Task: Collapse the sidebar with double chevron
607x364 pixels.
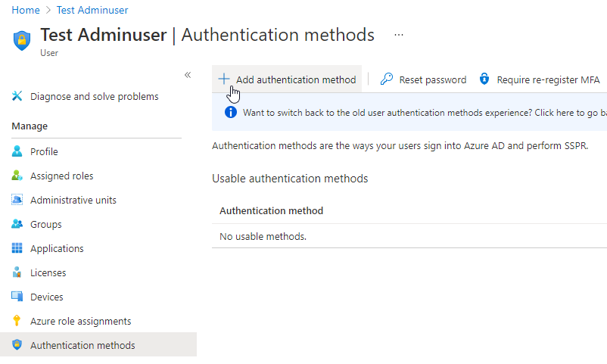Action: pos(188,75)
